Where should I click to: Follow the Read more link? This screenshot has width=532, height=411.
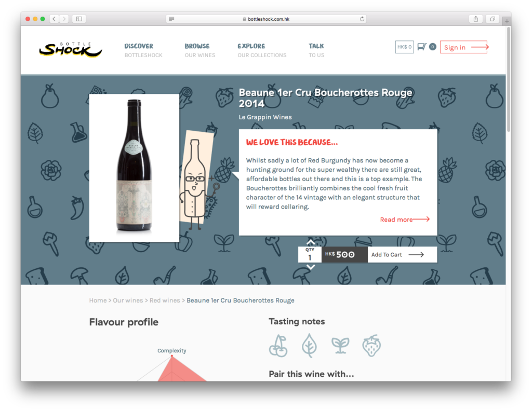click(405, 220)
